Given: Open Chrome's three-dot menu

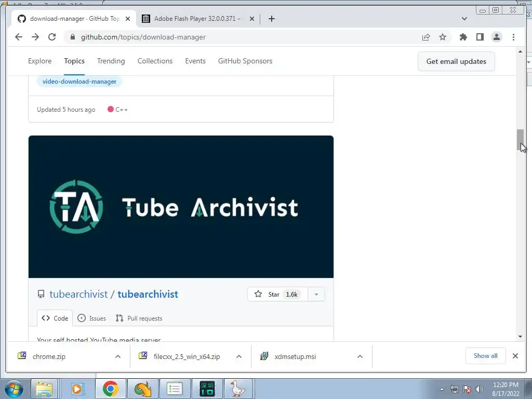Looking at the screenshot, I should pos(513,37).
